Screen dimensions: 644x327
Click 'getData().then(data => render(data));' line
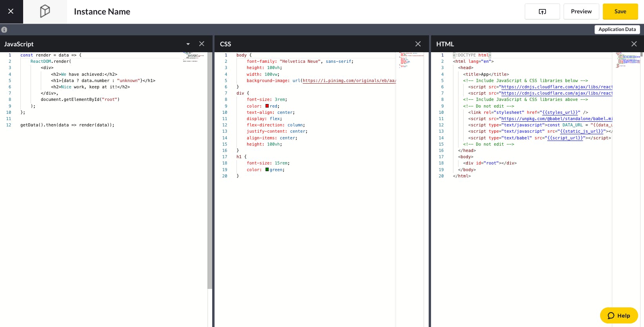click(x=67, y=125)
